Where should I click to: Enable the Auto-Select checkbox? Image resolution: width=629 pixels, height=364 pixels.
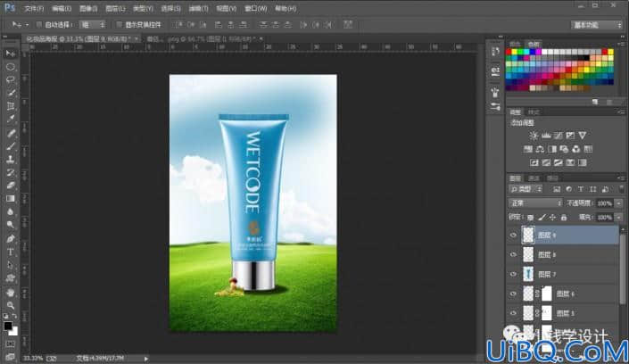(39, 24)
